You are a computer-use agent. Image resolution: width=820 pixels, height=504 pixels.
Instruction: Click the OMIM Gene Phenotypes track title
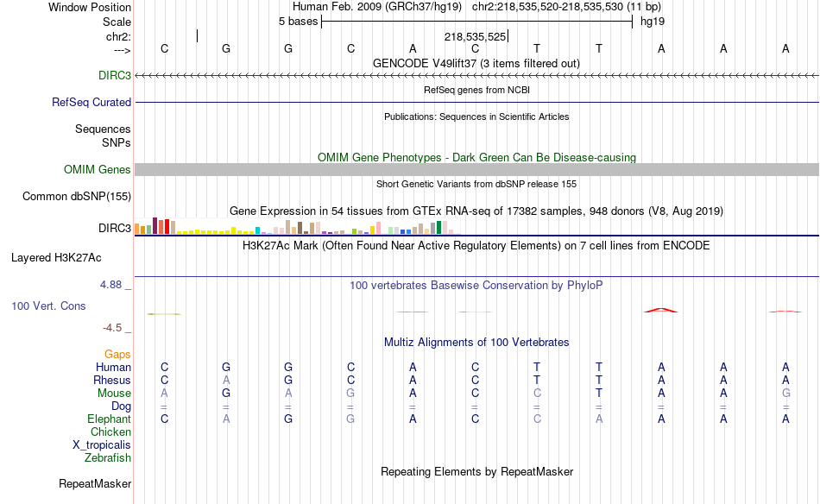[476, 157]
